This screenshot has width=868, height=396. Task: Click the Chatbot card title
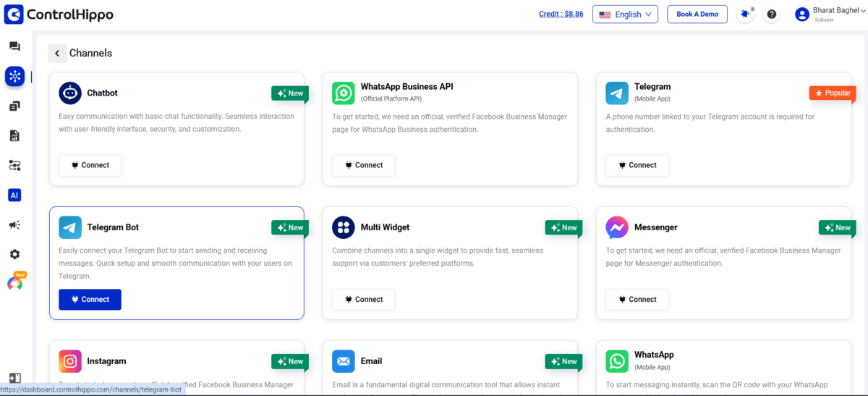click(102, 93)
